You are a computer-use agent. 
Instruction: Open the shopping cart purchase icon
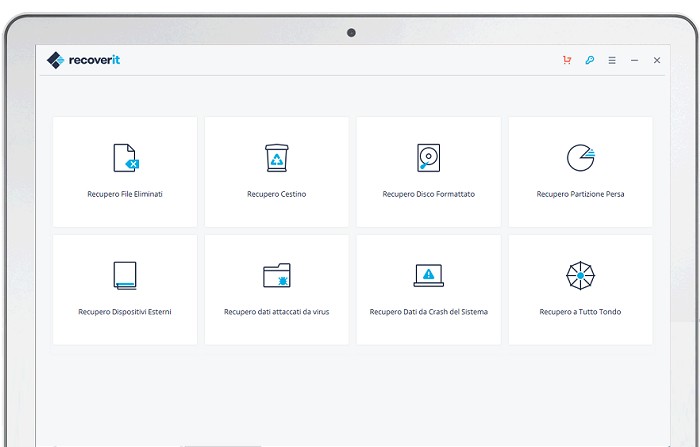tap(567, 60)
